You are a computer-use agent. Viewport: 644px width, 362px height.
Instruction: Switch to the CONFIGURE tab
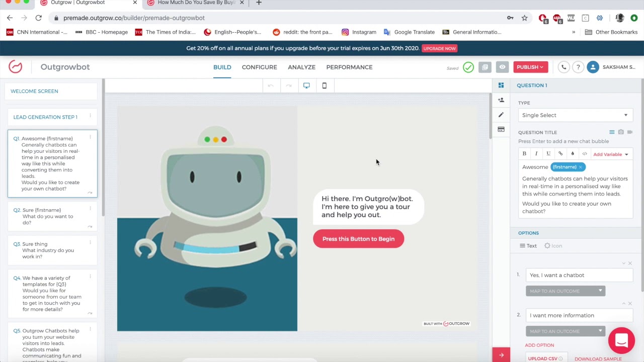[x=259, y=67]
